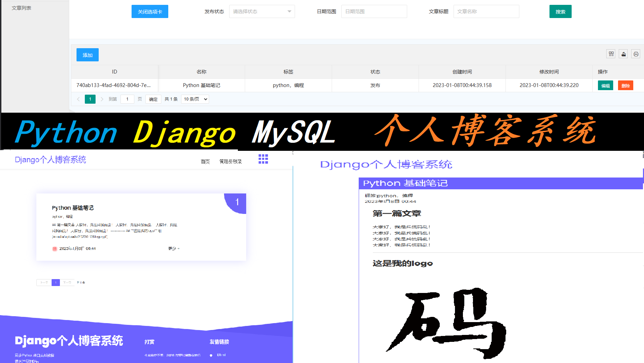Screen dimensions: 644x363
Task: Click the 创建时间 column header
Action: tap(462, 72)
